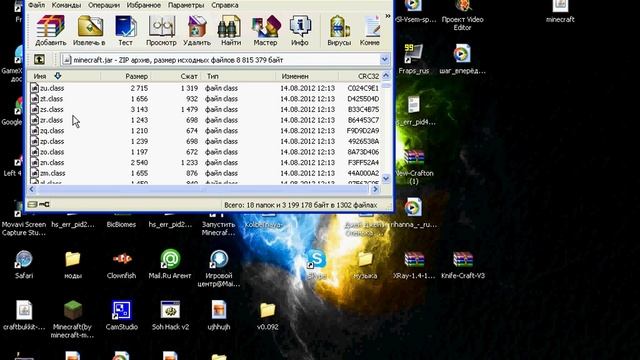Open the archive path dropdown arrow
This screenshot has height=360, width=640.
point(384,60)
